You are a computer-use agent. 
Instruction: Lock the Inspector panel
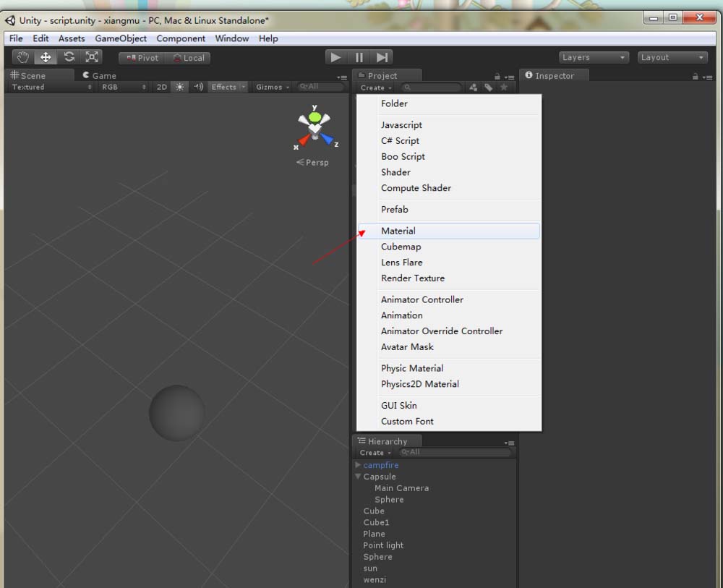pyautogui.click(x=695, y=77)
